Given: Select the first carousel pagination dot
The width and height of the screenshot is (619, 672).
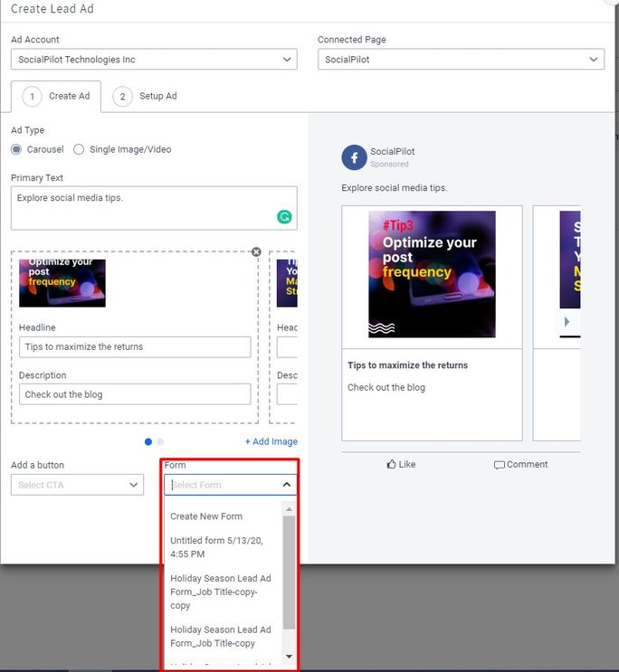Looking at the screenshot, I should (148, 442).
